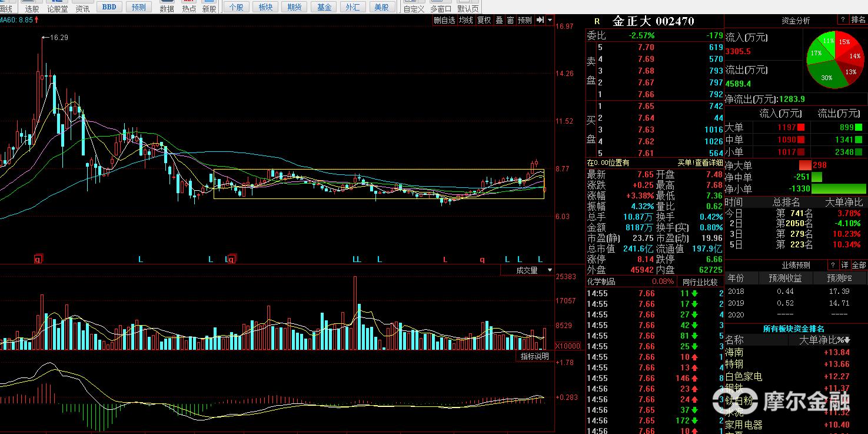This screenshot has width=868, height=434.
Task: Expand the chart options dropdown arrow
Action: (550, 20)
